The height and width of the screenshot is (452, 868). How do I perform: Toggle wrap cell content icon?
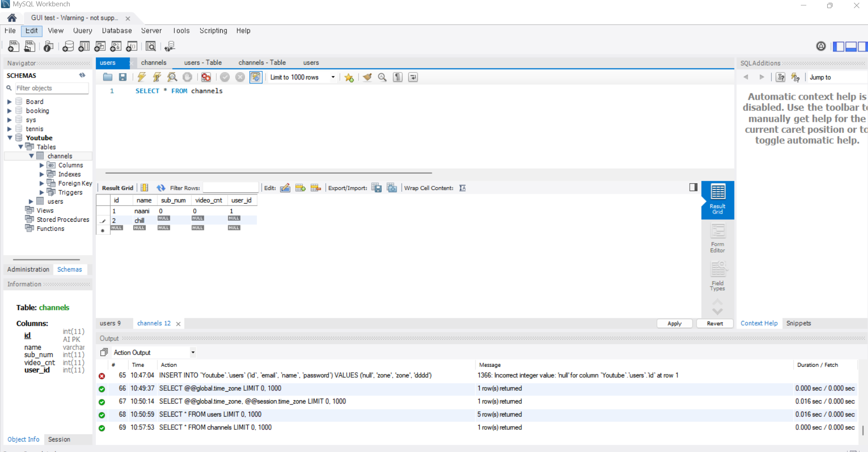(462, 188)
